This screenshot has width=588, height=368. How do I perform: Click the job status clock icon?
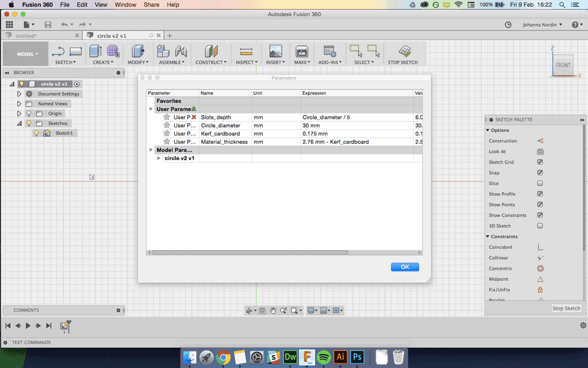(508, 25)
